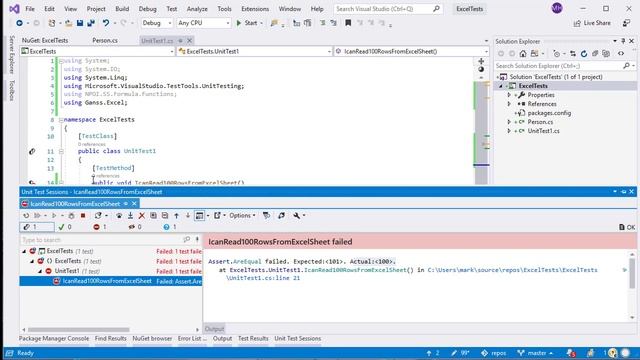Toggle the pin on UnitTest1.cs tab
The image size is (640, 360).
click(180, 40)
